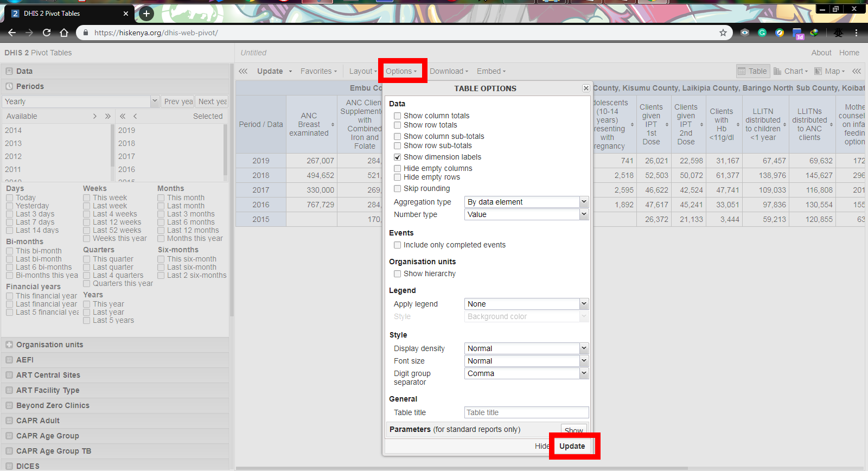Tick the Skip rounding checkbox
Screen dimensions: 868x471
[398, 188]
